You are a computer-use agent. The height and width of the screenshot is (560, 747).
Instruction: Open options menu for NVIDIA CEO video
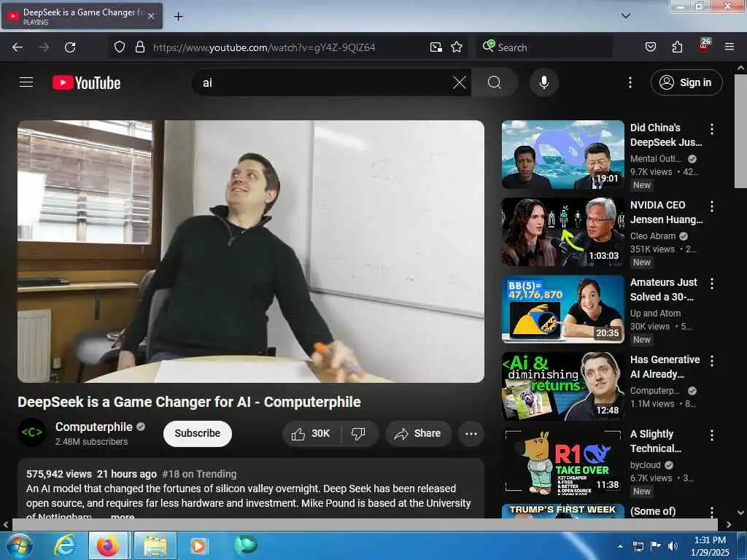click(711, 206)
